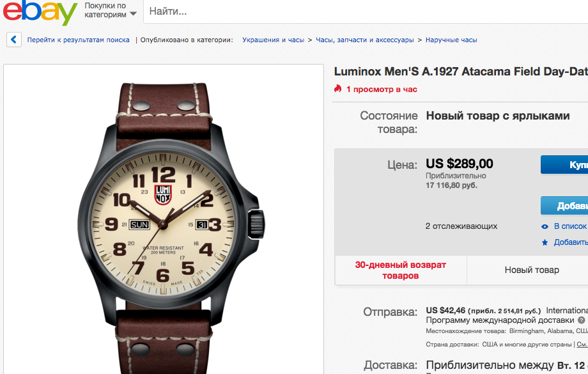Click the 'В список' watchlist link
Screen dimensions: 588x374
tap(570, 226)
